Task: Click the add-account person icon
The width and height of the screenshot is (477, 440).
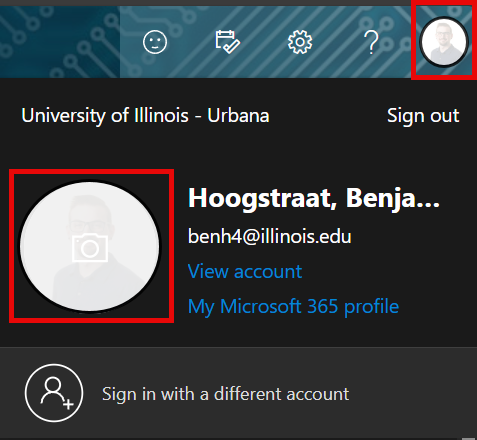Action: (x=54, y=393)
